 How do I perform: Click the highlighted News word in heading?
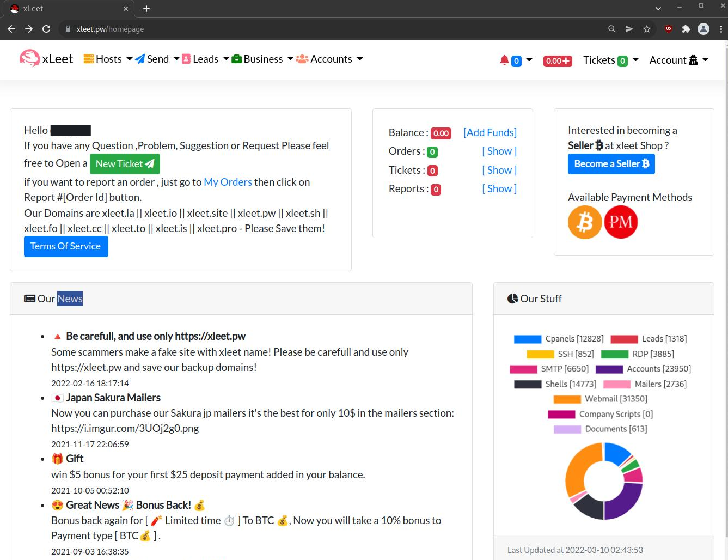pyautogui.click(x=70, y=299)
